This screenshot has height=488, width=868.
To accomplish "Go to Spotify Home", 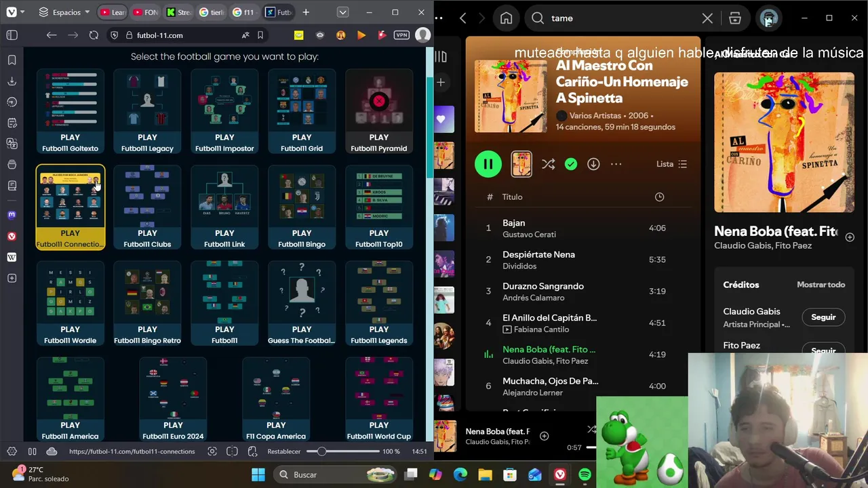I will (506, 18).
